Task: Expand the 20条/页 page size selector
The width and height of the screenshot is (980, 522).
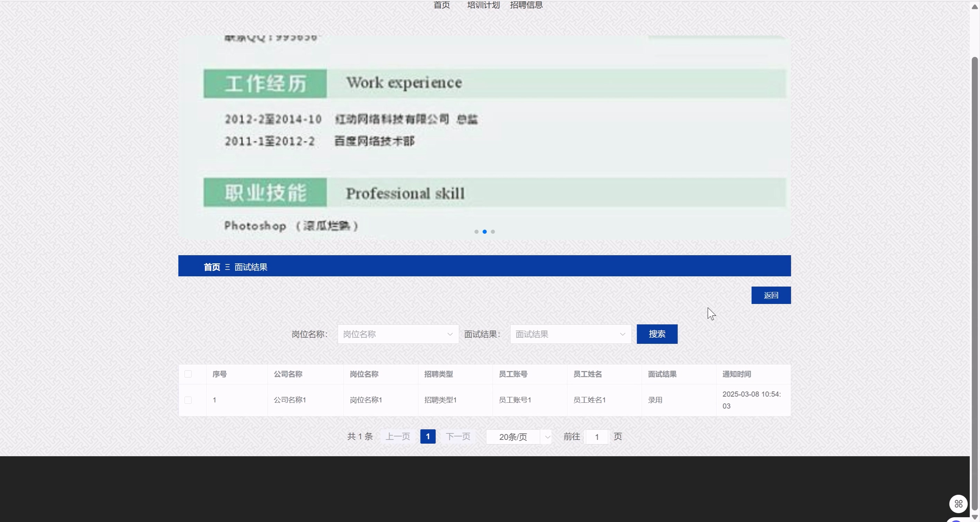Action: pyautogui.click(x=518, y=437)
